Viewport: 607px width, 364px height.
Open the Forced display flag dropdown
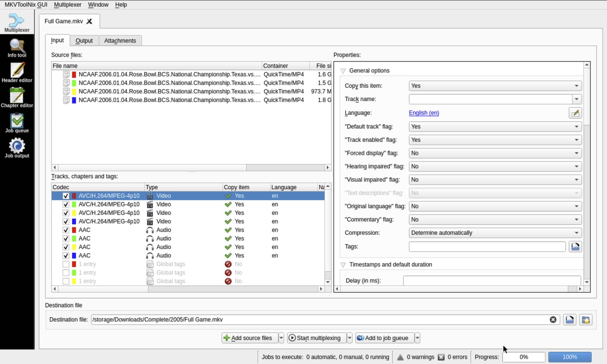(x=495, y=153)
